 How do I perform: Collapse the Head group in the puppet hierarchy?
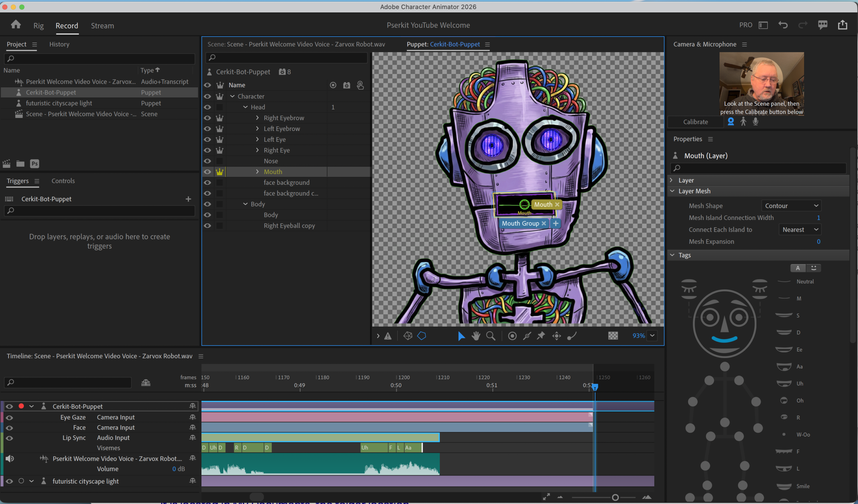click(245, 107)
